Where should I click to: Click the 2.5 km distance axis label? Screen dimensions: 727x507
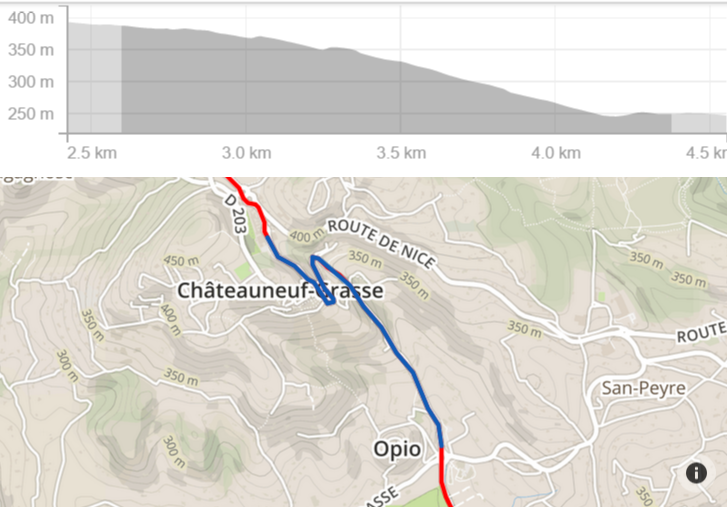tap(92, 153)
